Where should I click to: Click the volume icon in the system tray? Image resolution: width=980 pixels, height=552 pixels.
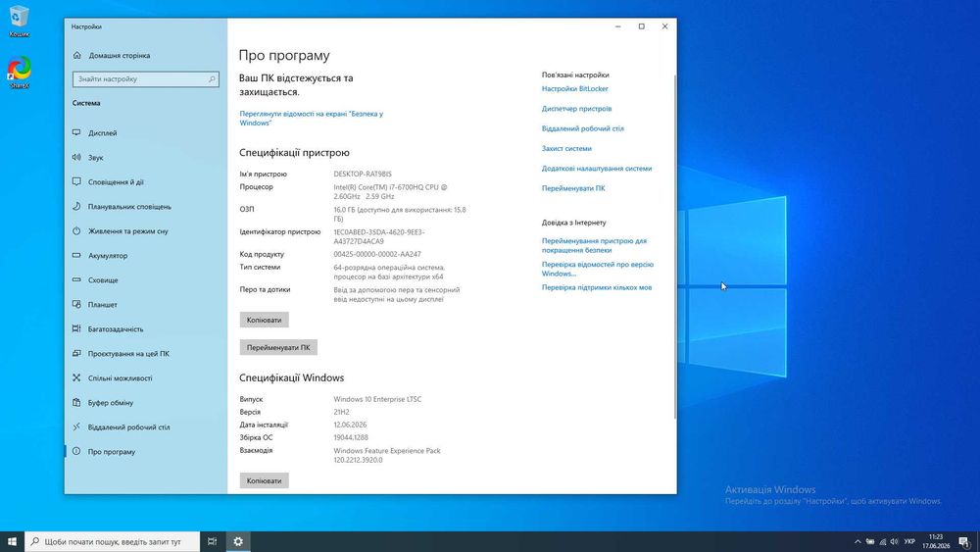pos(894,541)
